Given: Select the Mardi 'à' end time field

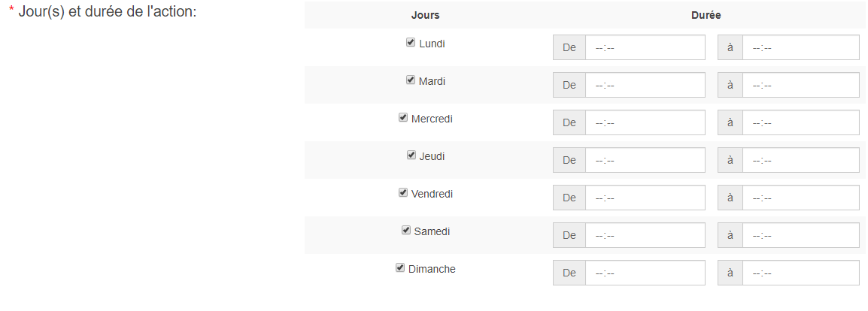Looking at the screenshot, I should point(801,85).
